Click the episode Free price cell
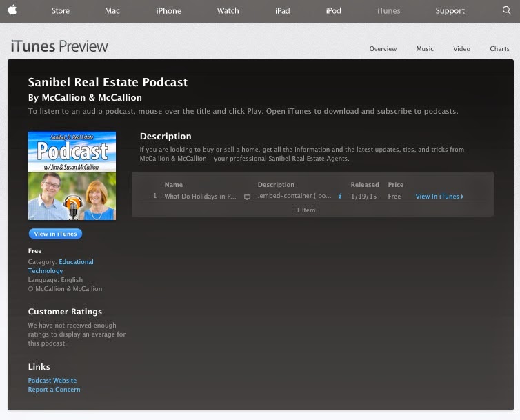 pyautogui.click(x=394, y=196)
